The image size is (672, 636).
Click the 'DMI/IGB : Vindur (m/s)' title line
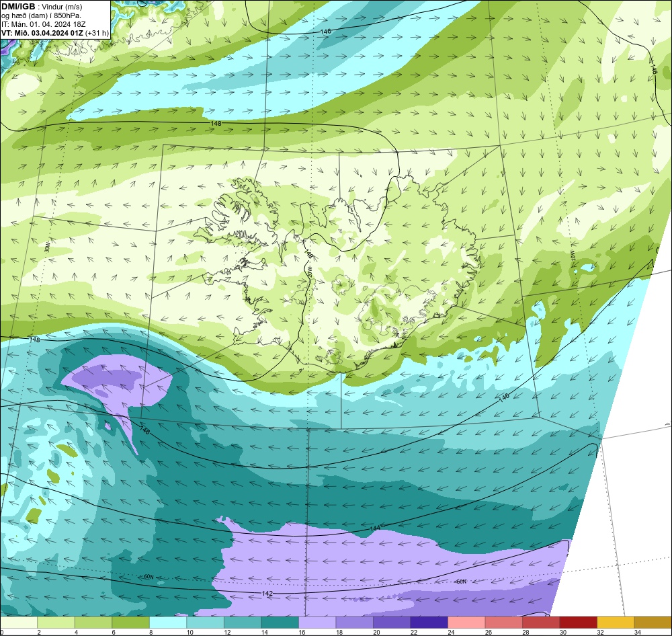(42, 7)
